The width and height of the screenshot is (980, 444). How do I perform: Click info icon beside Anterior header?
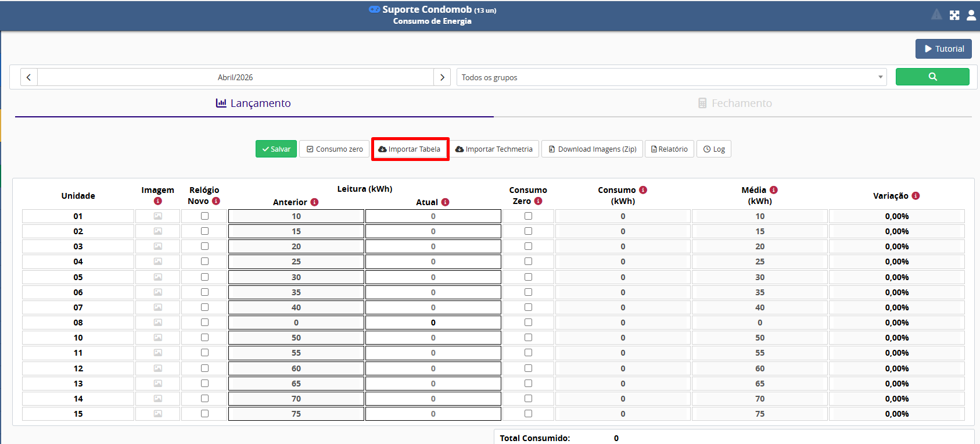coord(314,202)
